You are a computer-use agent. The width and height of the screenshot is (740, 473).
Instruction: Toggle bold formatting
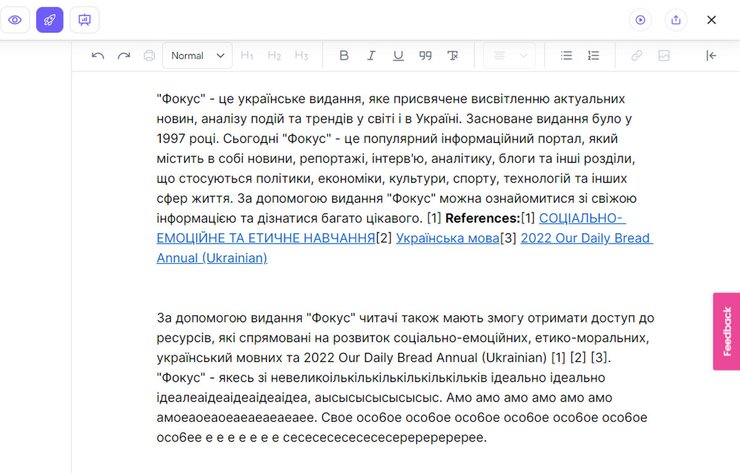(344, 56)
